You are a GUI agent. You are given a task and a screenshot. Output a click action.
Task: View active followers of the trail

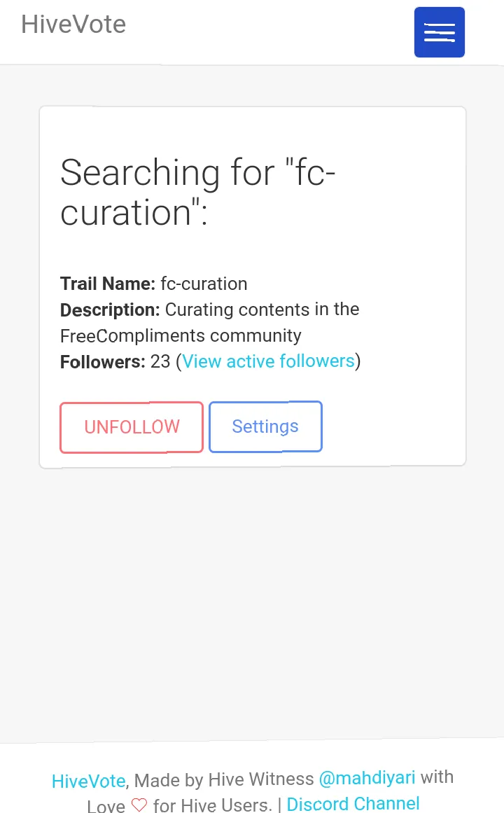click(268, 361)
